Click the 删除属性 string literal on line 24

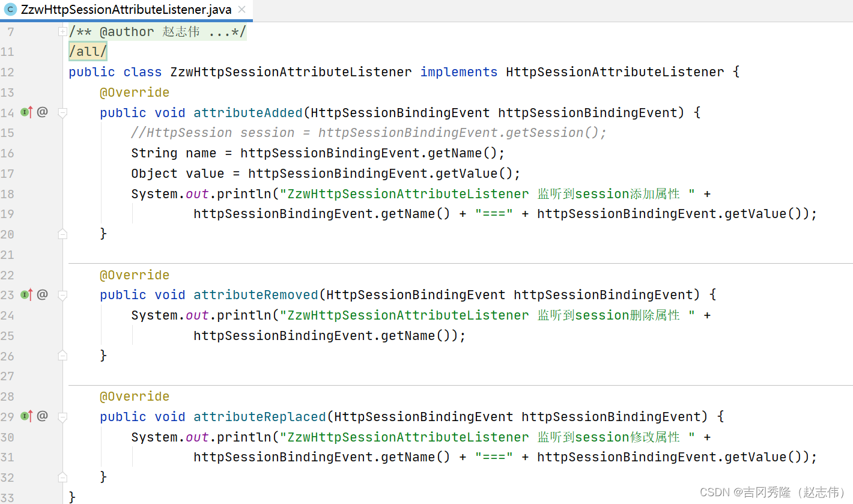tap(488, 315)
